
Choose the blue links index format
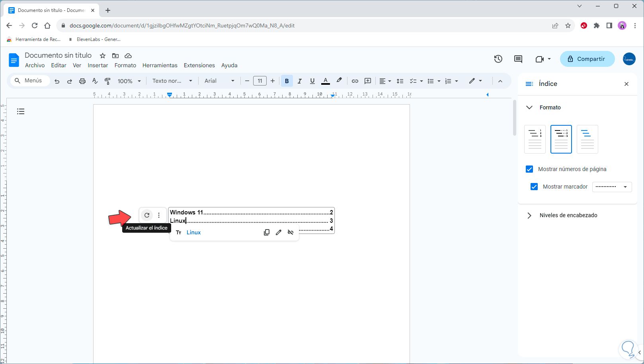[587, 139]
